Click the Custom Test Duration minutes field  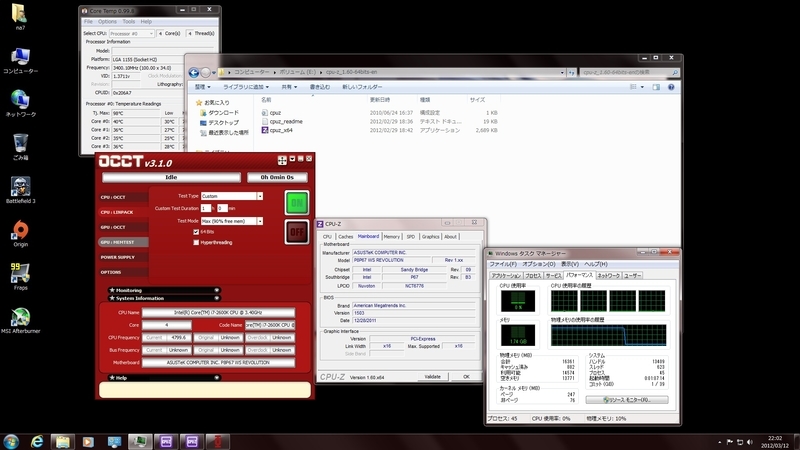222,208
